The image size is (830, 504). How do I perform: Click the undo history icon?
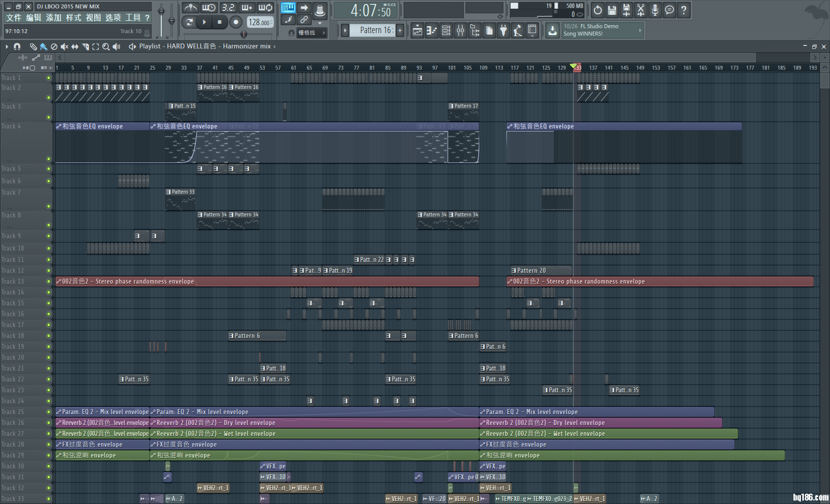pos(597,10)
